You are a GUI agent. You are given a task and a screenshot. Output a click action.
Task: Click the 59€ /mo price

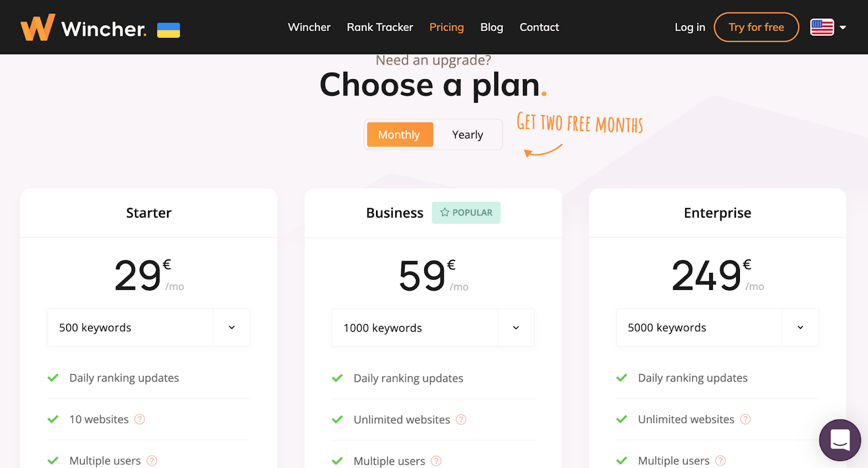[433, 275]
